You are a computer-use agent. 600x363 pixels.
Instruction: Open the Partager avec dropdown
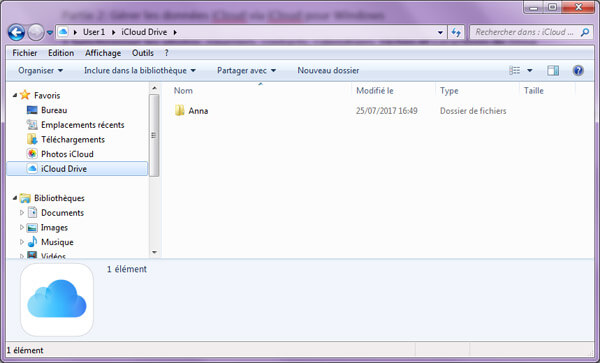click(x=246, y=70)
